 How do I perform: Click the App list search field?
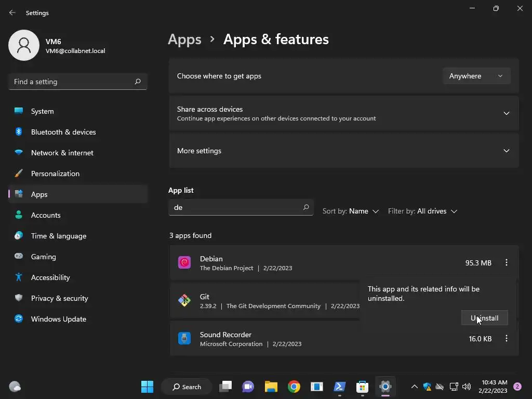point(241,207)
